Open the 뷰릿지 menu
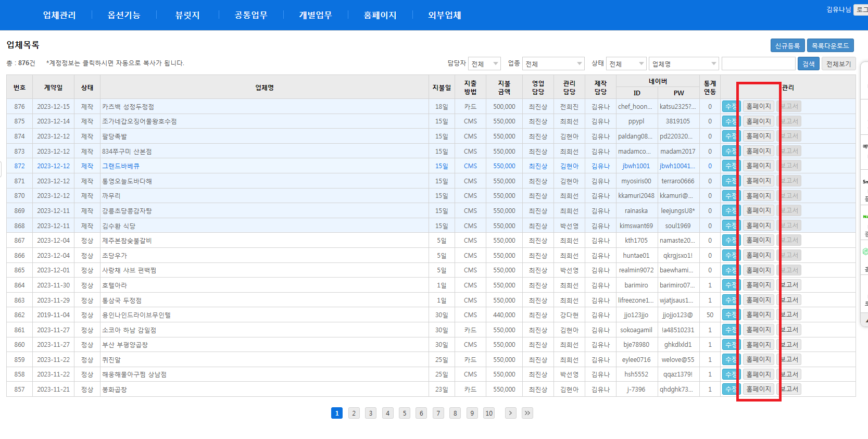 pyautogui.click(x=187, y=15)
